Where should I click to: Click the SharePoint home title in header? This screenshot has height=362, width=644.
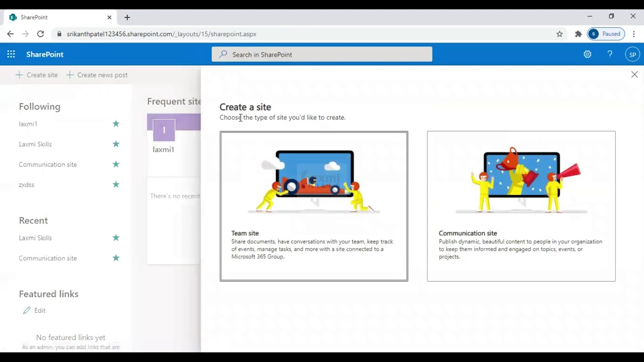coord(45,54)
